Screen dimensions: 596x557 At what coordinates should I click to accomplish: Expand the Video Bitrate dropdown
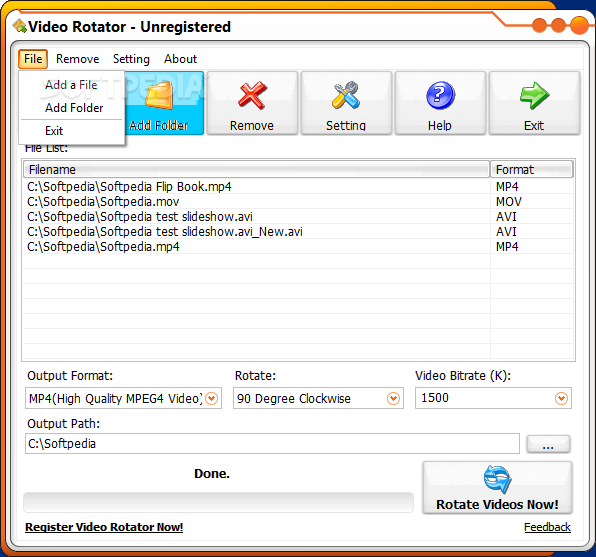(x=561, y=398)
